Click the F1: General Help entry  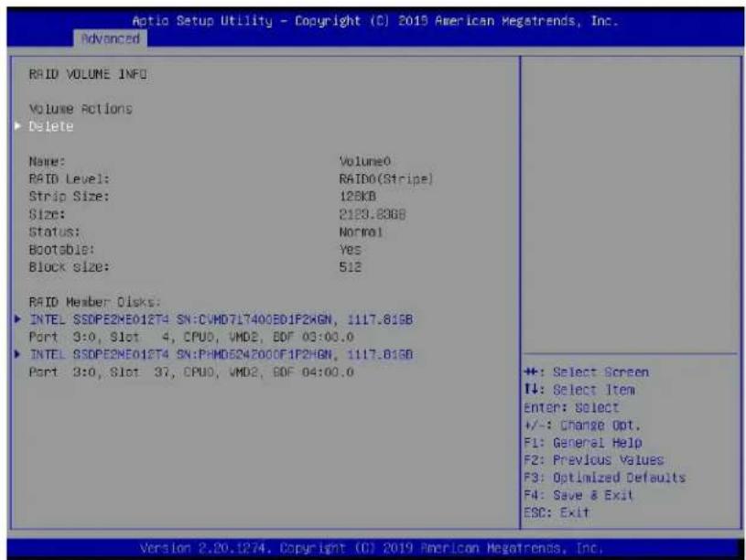pyautogui.click(x=583, y=443)
